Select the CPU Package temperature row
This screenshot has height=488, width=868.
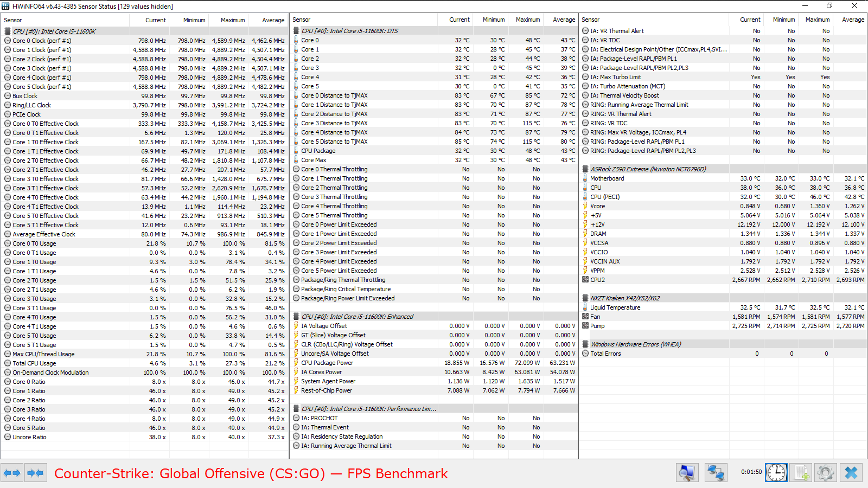click(x=433, y=151)
